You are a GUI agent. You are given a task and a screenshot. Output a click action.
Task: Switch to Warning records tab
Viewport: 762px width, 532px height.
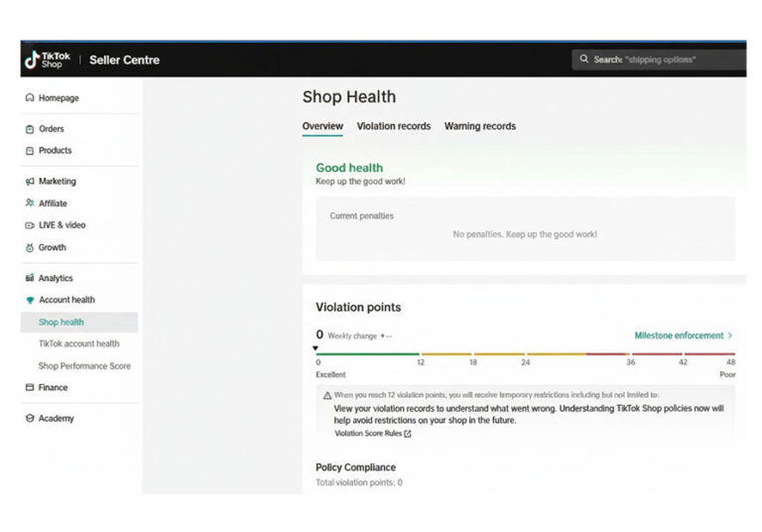coord(479,126)
